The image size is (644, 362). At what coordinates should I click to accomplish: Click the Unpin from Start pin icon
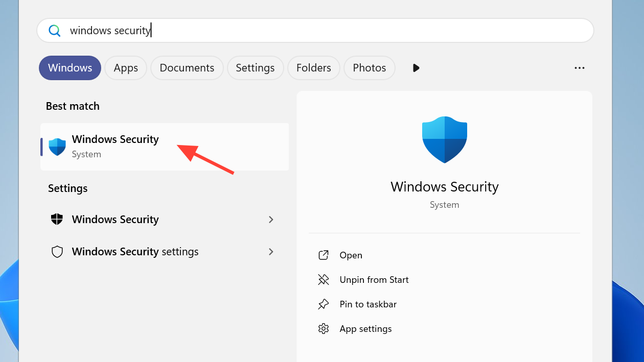click(323, 280)
